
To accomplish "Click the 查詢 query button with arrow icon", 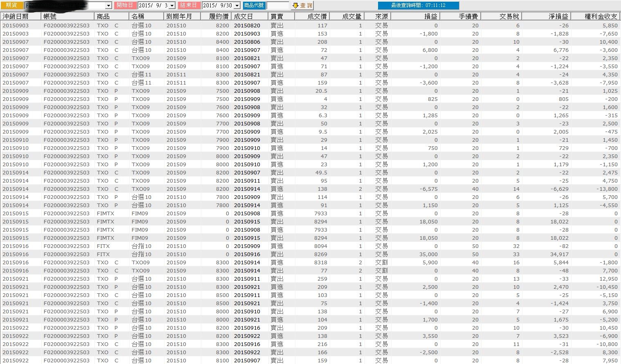I will pos(302,5).
